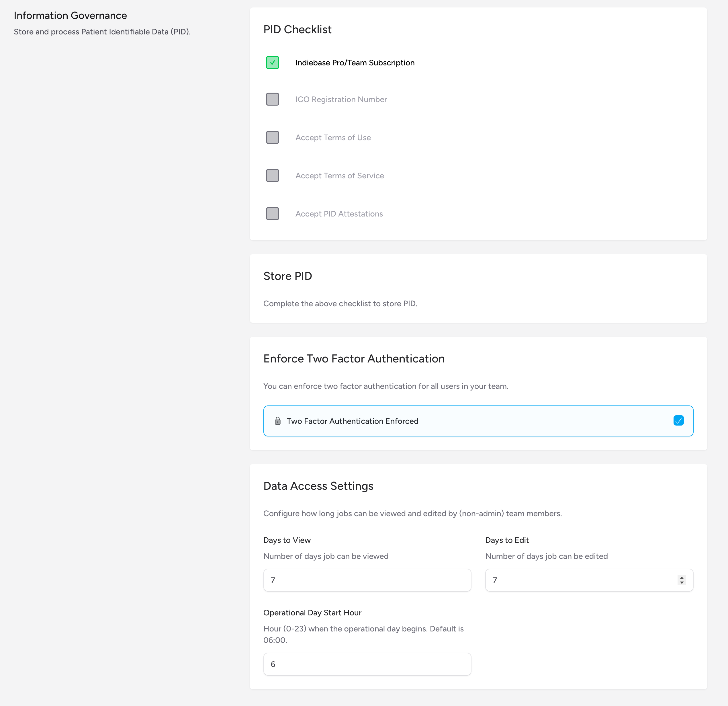Check the Accept Terms of Service checkbox
Viewport: 728px width, 706px height.
(272, 175)
